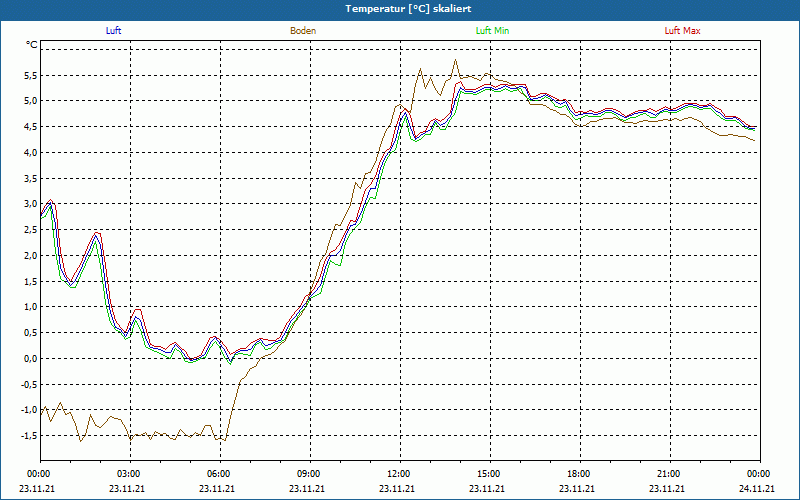800x500 pixels.
Task: Click the 5,5 y-axis value
Action: click(x=31, y=76)
